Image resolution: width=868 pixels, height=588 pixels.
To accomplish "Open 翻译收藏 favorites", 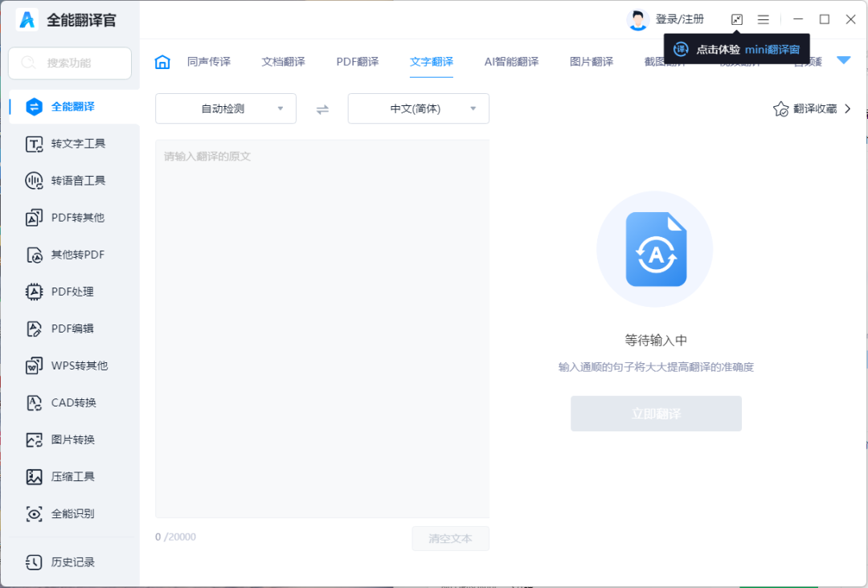I will (x=813, y=109).
